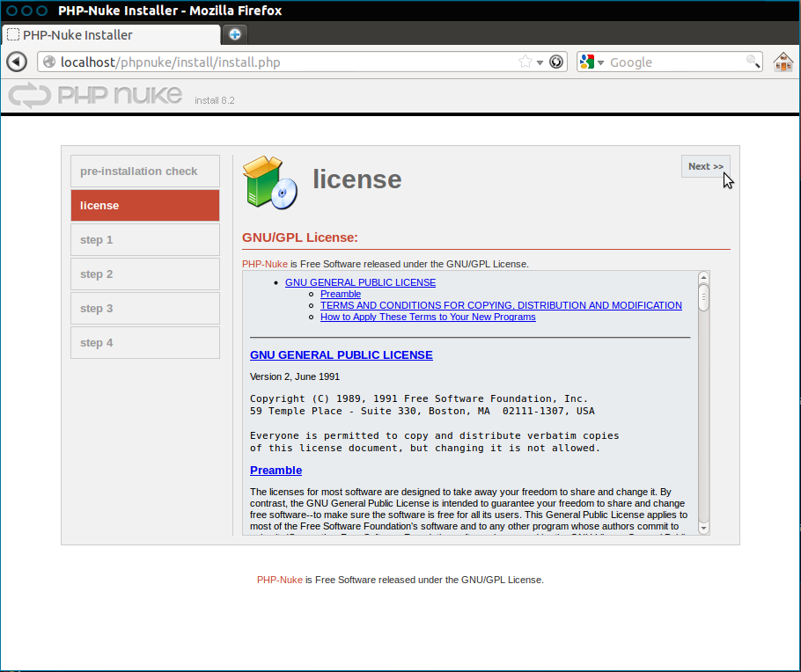Image resolution: width=801 pixels, height=672 pixels.
Task: Click the GNU GENERAL PUBLIC LICENSE heading link
Action: pos(342,354)
